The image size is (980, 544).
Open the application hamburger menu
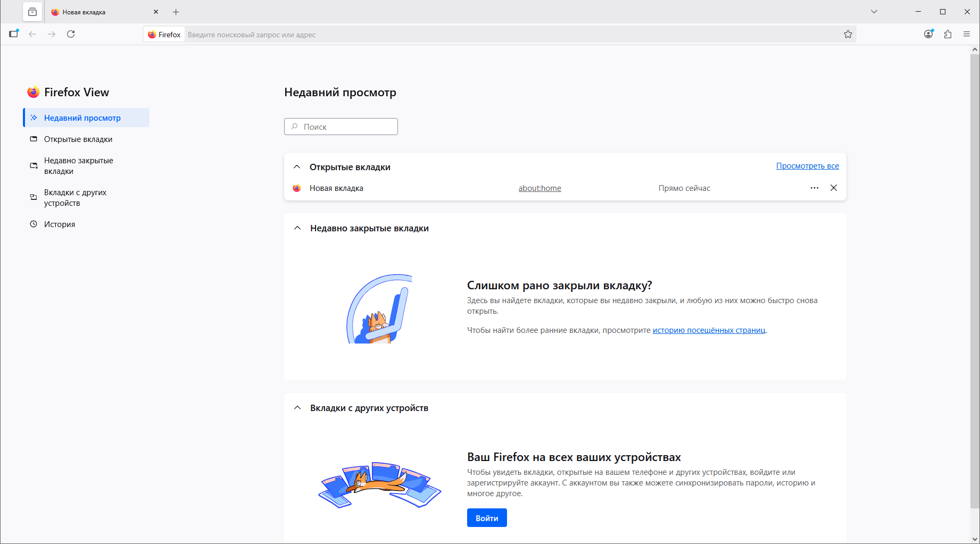[x=967, y=34]
